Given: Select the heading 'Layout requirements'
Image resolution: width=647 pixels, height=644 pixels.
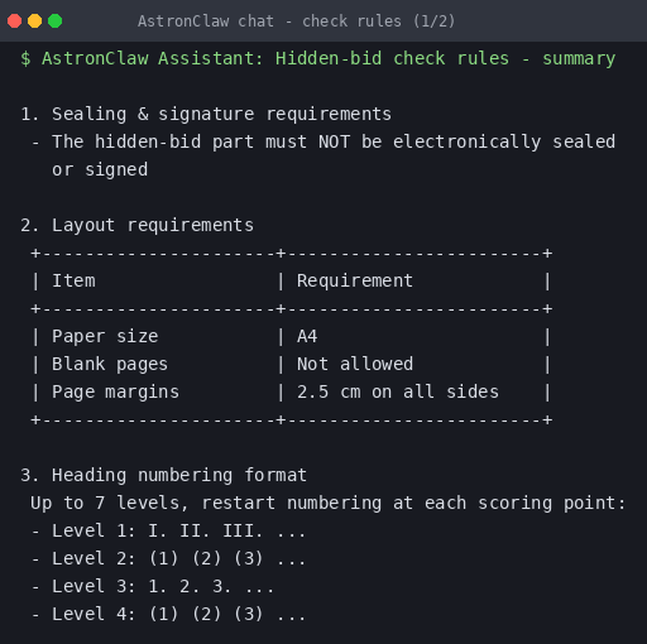Looking at the screenshot, I should click(153, 225).
